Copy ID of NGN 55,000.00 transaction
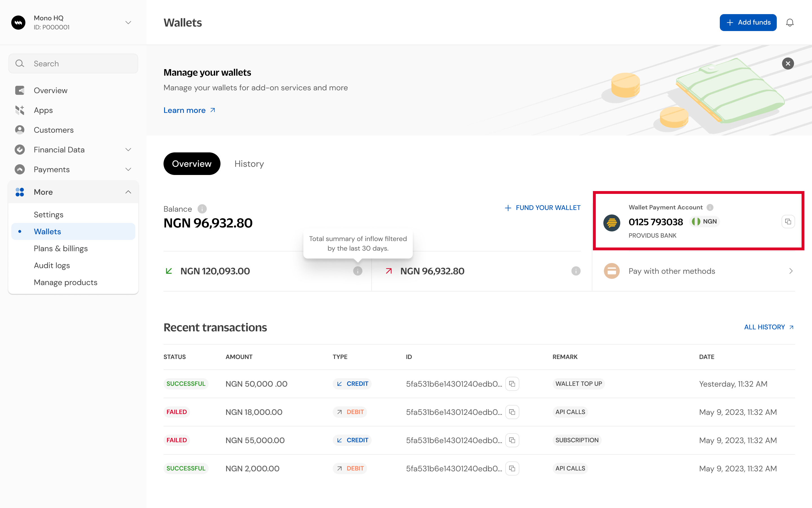This screenshot has height=508, width=812. [x=512, y=440]
